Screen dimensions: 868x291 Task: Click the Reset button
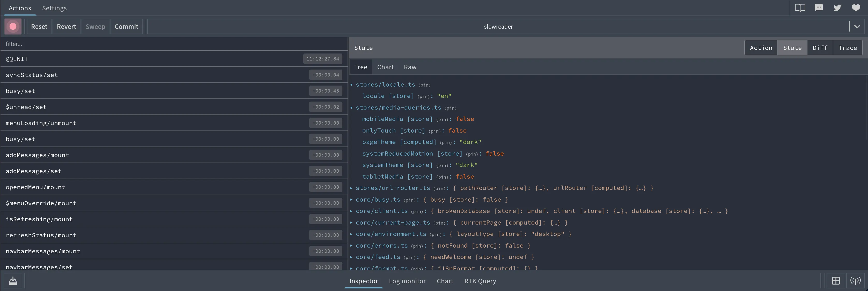pos(39,27)
